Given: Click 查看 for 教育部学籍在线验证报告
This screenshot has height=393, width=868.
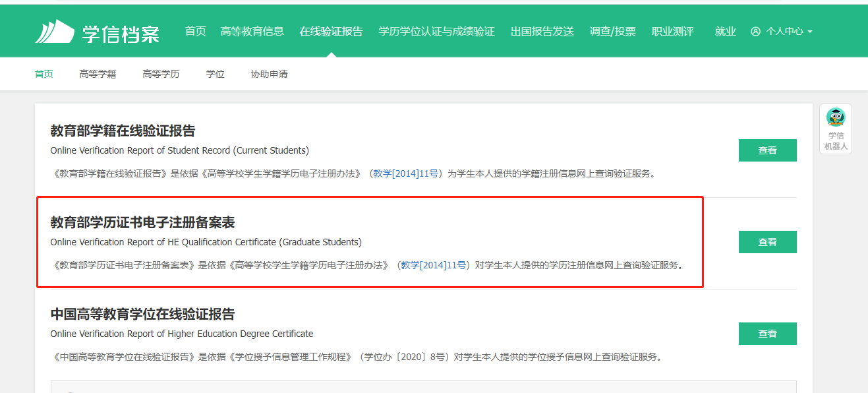Looking at the screenshot, I should [767, 150].
